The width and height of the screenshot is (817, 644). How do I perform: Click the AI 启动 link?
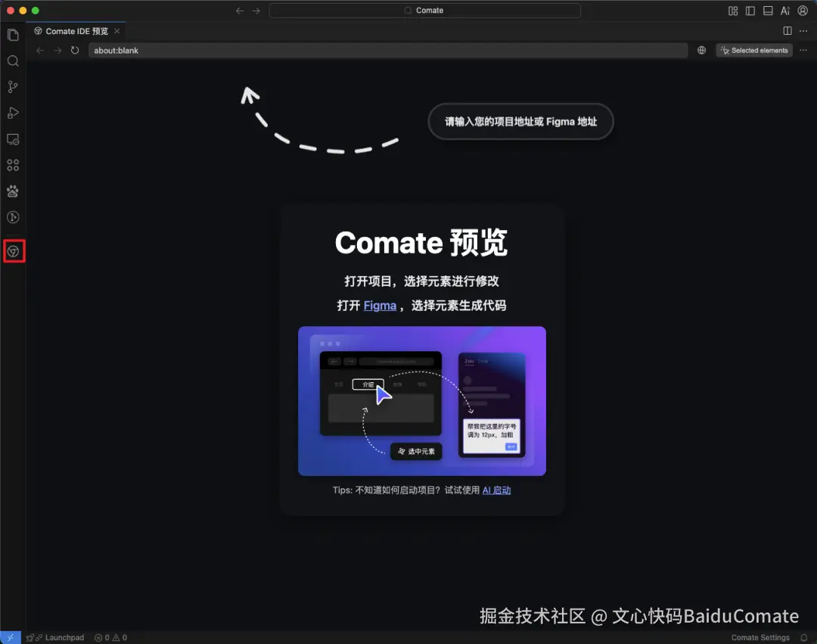[496, 490]
